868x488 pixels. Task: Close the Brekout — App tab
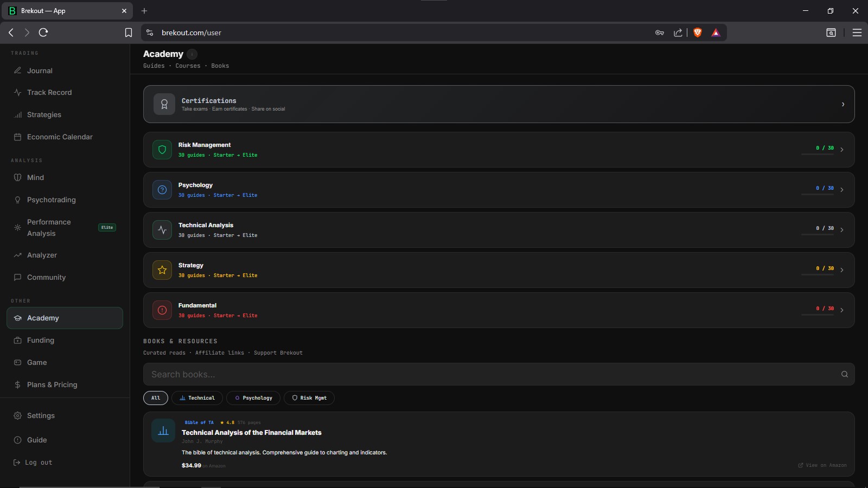[124, 11]
